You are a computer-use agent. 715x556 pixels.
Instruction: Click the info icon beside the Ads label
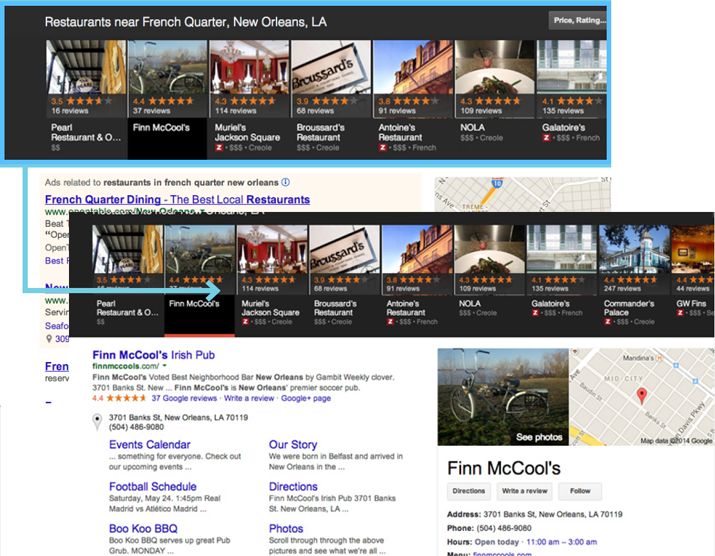[286, 182]
